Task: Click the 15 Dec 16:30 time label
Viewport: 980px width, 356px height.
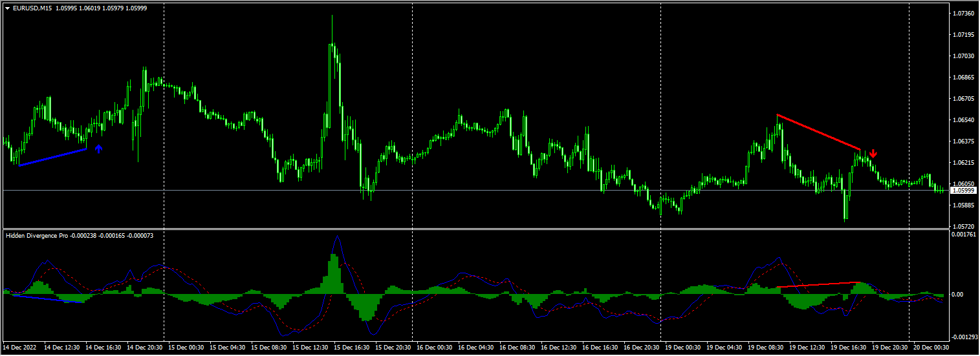Action: (x=352, y=347)
